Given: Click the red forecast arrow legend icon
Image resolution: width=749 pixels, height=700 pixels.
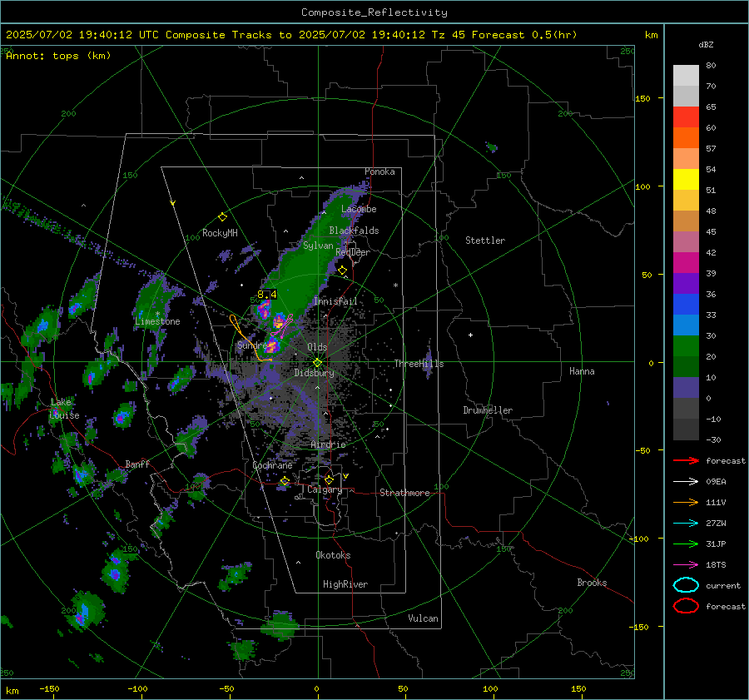Looking at the screenshot, I should (x=686, y=460).
